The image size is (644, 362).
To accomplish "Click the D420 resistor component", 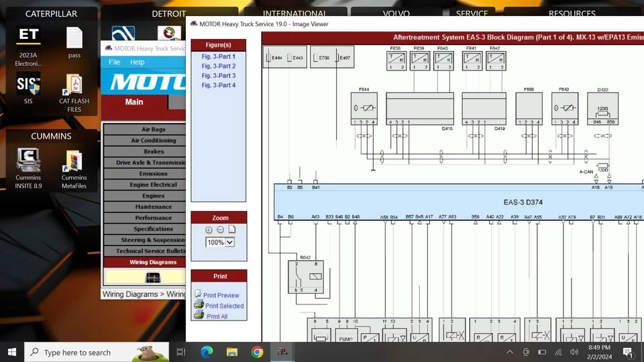I will (x=602, y=109).
